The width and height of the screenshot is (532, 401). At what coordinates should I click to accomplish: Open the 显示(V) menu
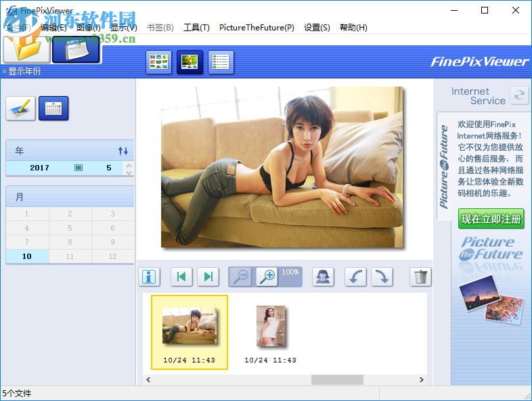[x=124, y=28]
